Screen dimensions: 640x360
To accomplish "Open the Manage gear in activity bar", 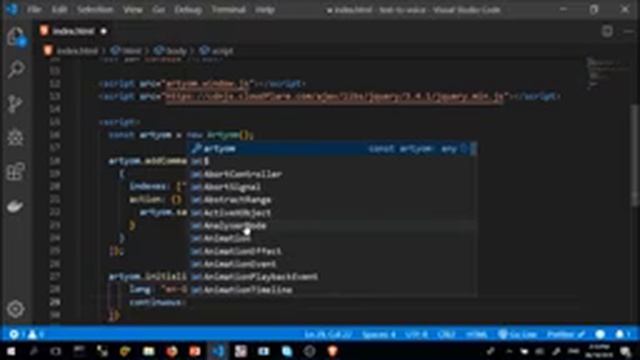I will pos(16,309).
